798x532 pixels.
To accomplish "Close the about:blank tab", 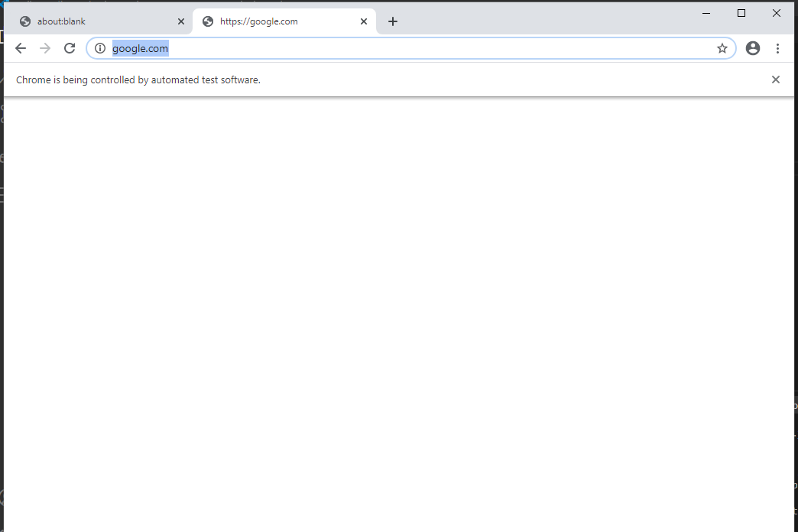I will point(181,21).
